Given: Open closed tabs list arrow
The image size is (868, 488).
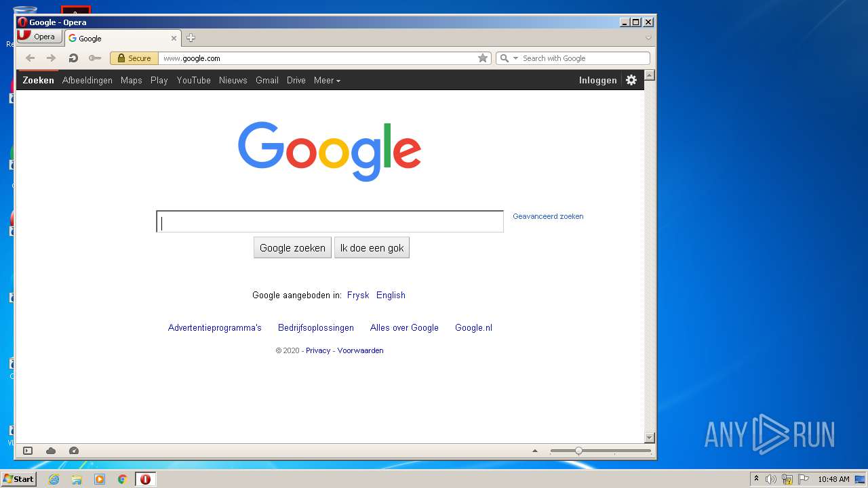Looking at the screenshot, I should click(x=648, y=38).
